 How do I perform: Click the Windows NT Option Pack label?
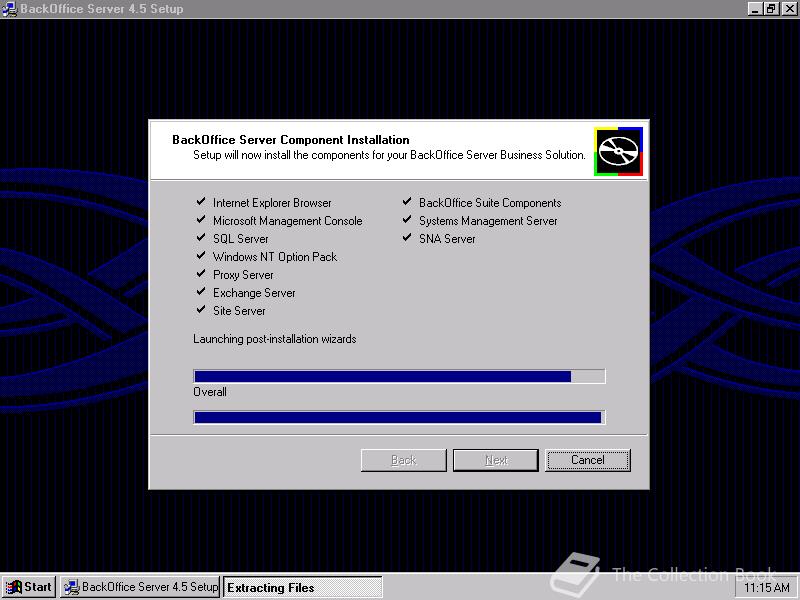pyautogui.click(x=275, y=257)
